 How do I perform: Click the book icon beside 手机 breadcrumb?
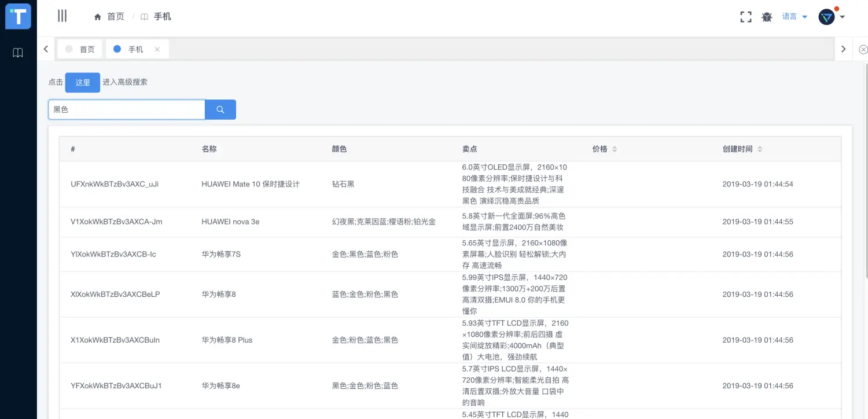point(144,17)
